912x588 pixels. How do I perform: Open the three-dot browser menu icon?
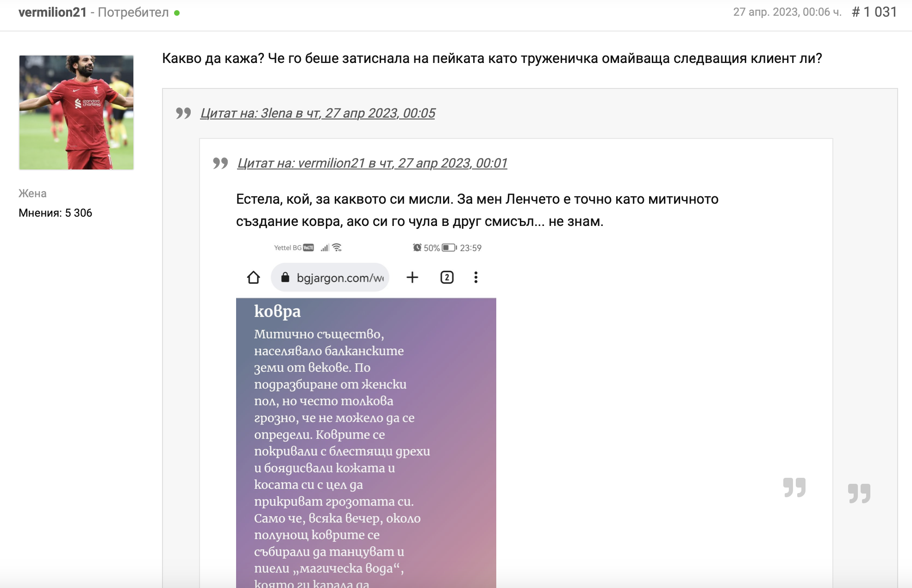pos(475,277)
